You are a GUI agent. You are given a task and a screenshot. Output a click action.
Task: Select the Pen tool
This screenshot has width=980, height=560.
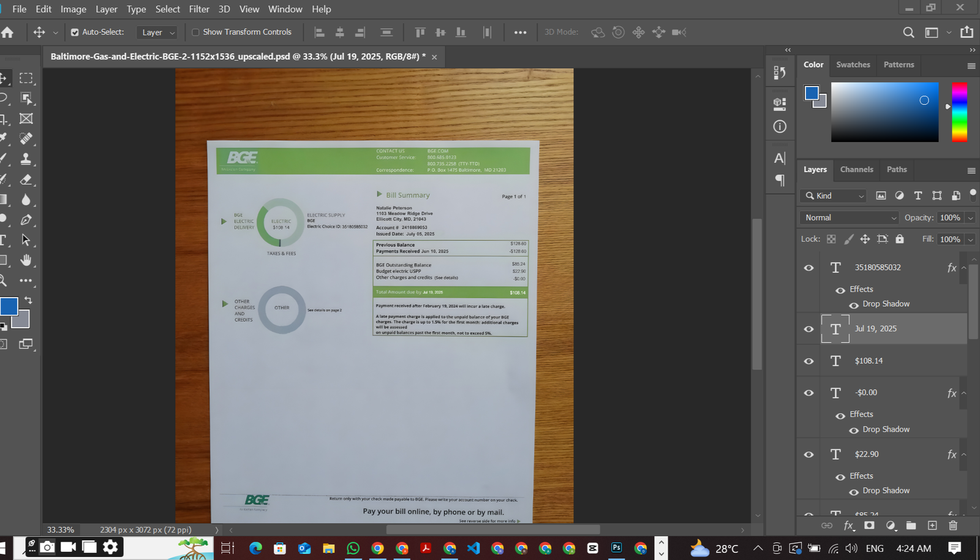(26, 219)
